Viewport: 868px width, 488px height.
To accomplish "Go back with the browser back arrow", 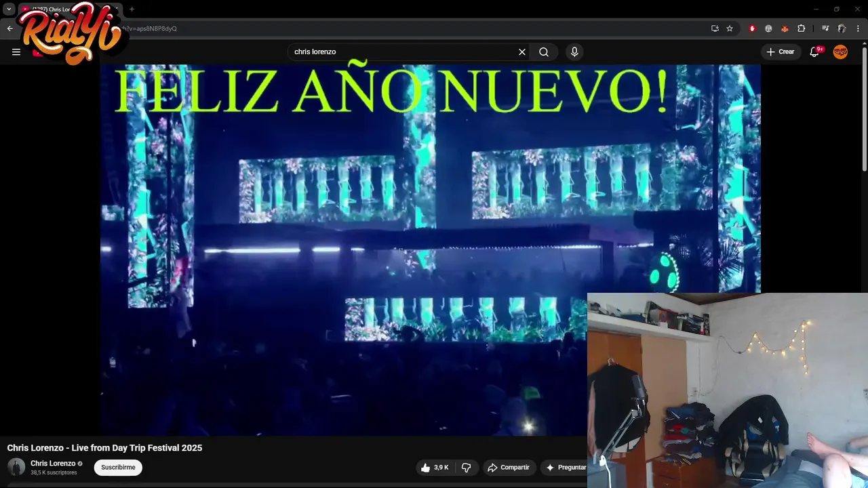I will pos(9,28).
